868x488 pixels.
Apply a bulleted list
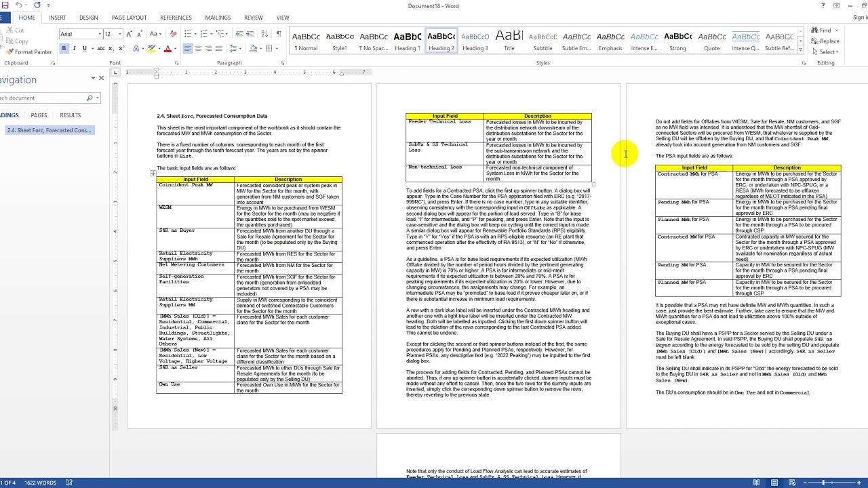(x=187, y=34)
